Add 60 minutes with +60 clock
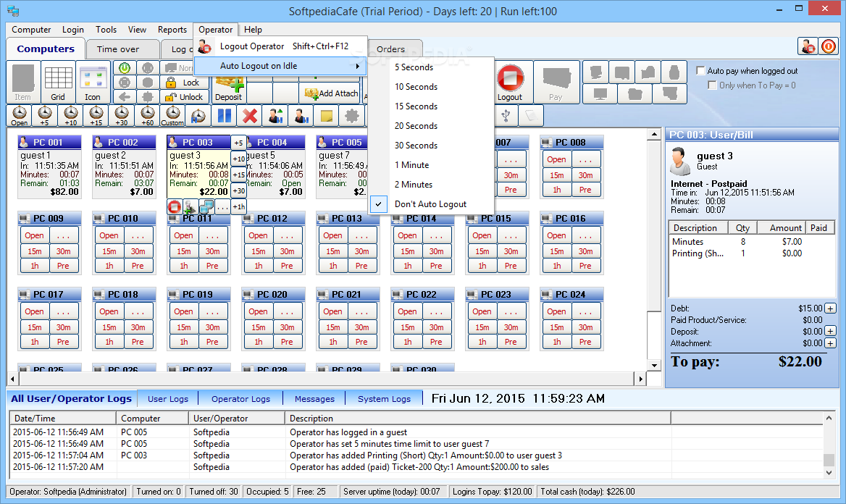This screenshot has width=846, height=504. pyautogui.click(x=147, y=115)
